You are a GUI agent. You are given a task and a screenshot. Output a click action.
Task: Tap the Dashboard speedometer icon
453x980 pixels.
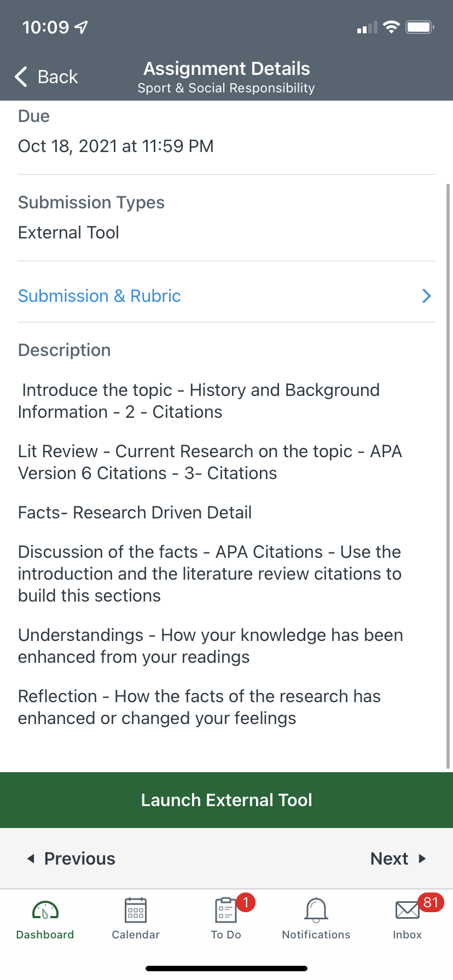click(x=45, y=911)
